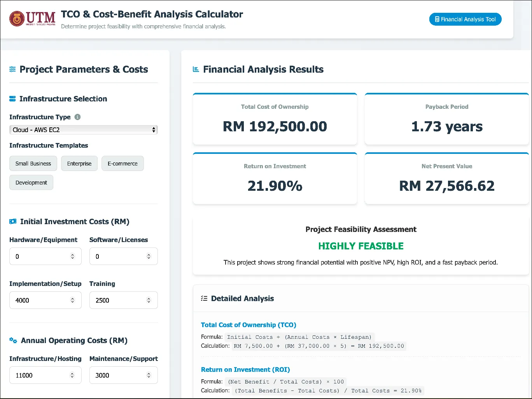
Task: Click the Software/Licenses stepper arrows
Action: pos(149,256)
